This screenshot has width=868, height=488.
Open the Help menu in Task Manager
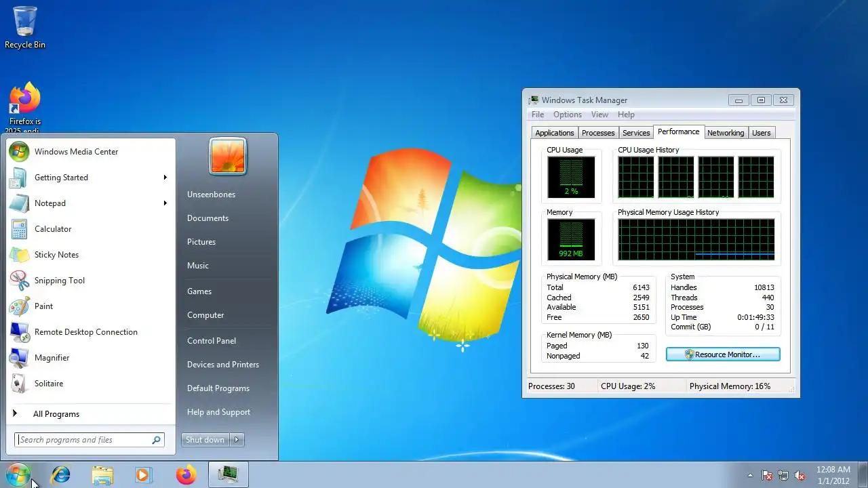tap(626, 115)
